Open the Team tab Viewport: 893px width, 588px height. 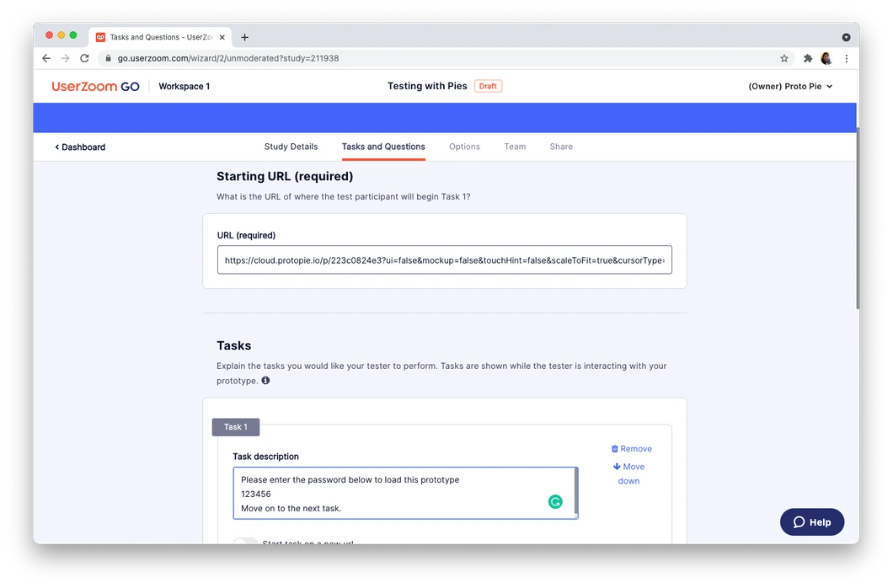tap(515, 147)
